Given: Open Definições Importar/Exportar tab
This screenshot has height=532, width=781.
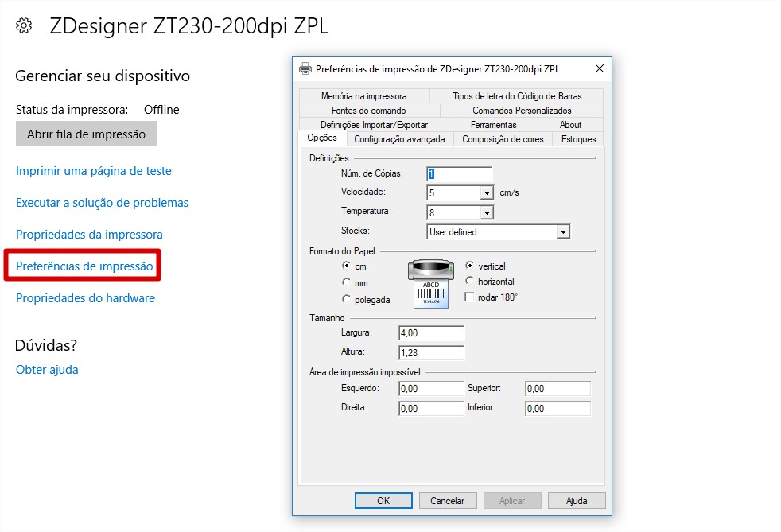Looking at the screenshot, I should point(374,125).
